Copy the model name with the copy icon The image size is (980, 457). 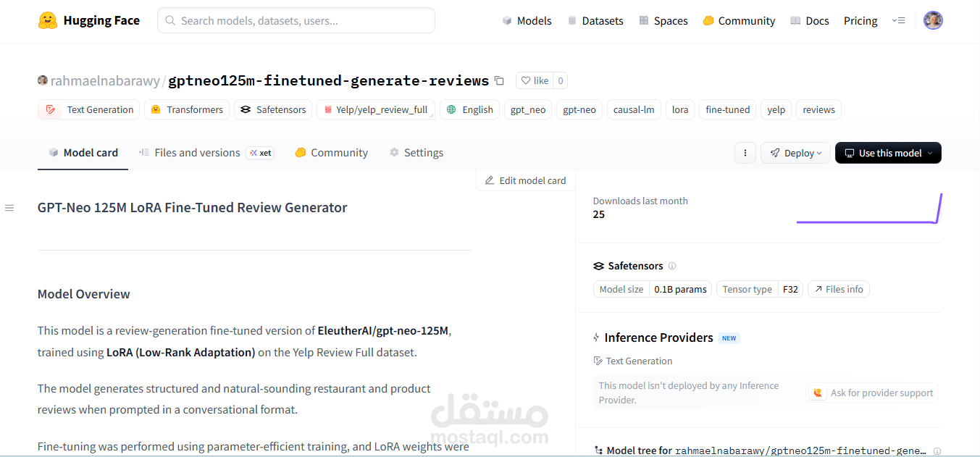[499, 81]
